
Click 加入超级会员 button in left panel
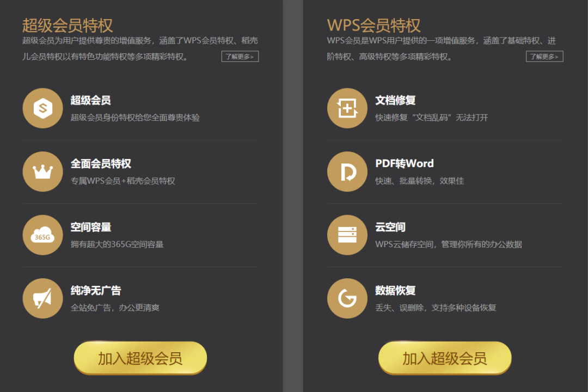[x=140, y=358]
